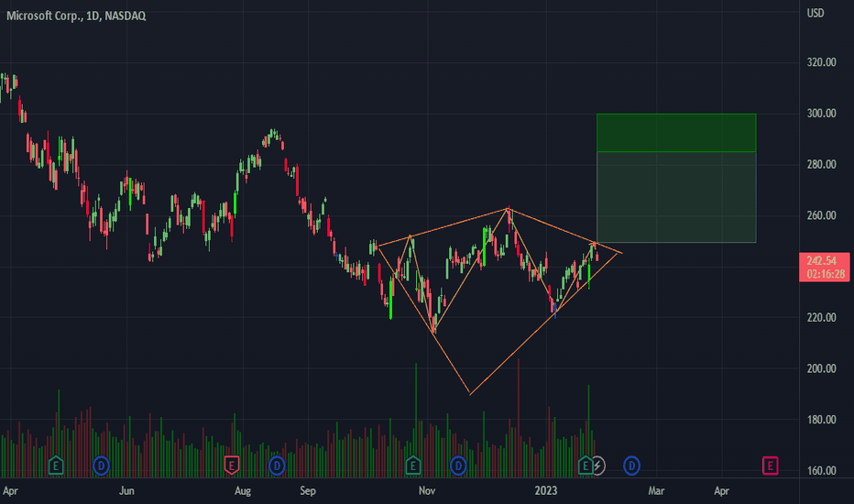The width and height of the screenshot is (854, 504).
Task: Click the 2023 time axis label
Action: (x=546, y=491)
